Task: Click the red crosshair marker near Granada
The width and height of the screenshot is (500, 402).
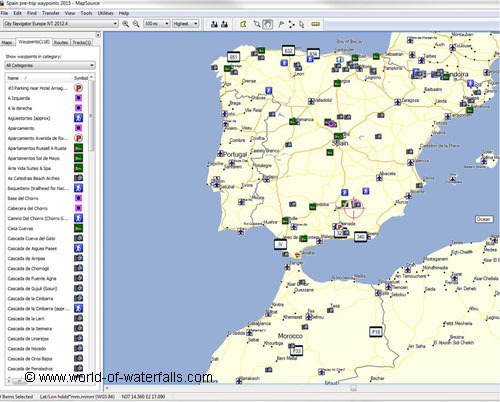Action: (354, 207)
